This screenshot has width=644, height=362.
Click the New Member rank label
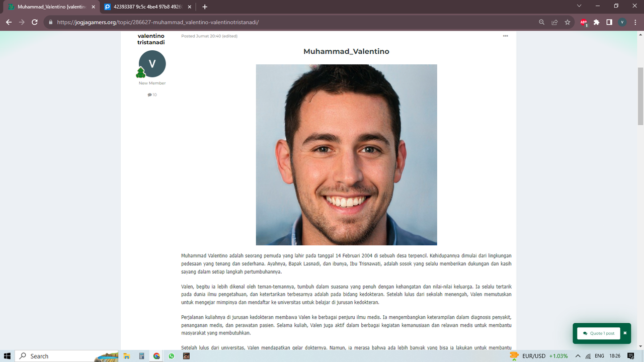[152, 83]
